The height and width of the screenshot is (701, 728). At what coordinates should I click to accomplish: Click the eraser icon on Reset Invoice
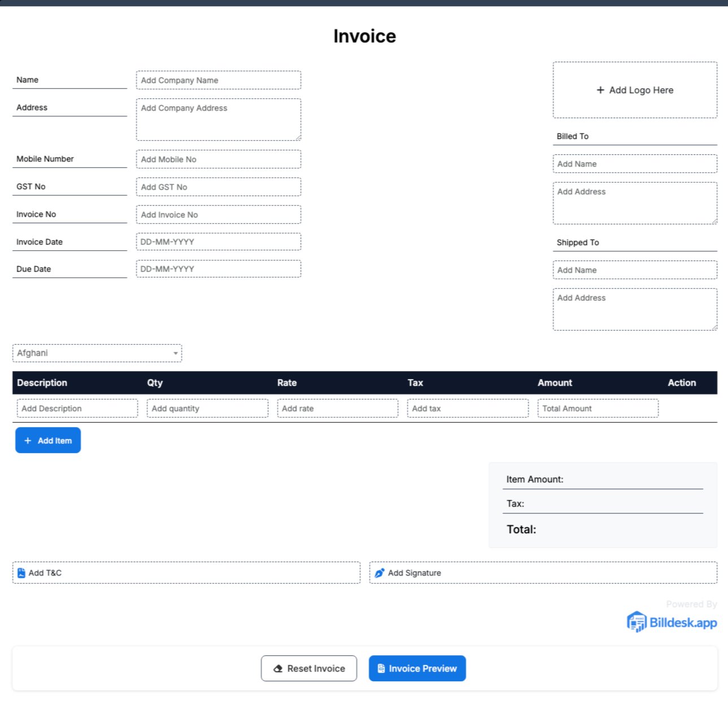[278, 669]
